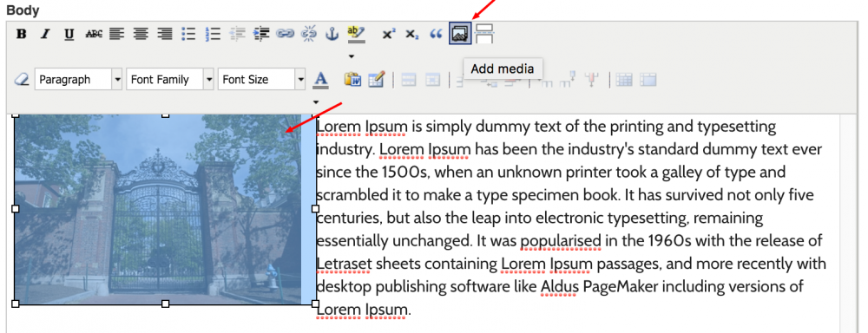Apply subscript formatting

point(411,35)
